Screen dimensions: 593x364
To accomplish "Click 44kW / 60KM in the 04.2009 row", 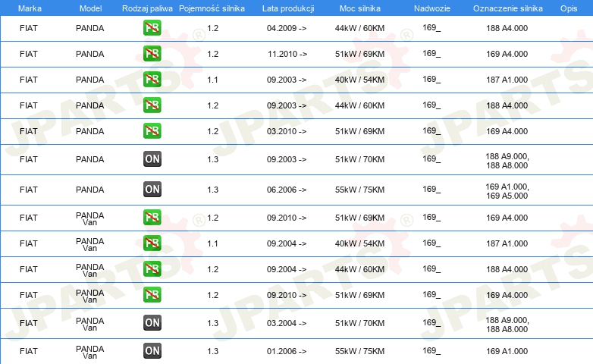I will [x=359, y=28].
